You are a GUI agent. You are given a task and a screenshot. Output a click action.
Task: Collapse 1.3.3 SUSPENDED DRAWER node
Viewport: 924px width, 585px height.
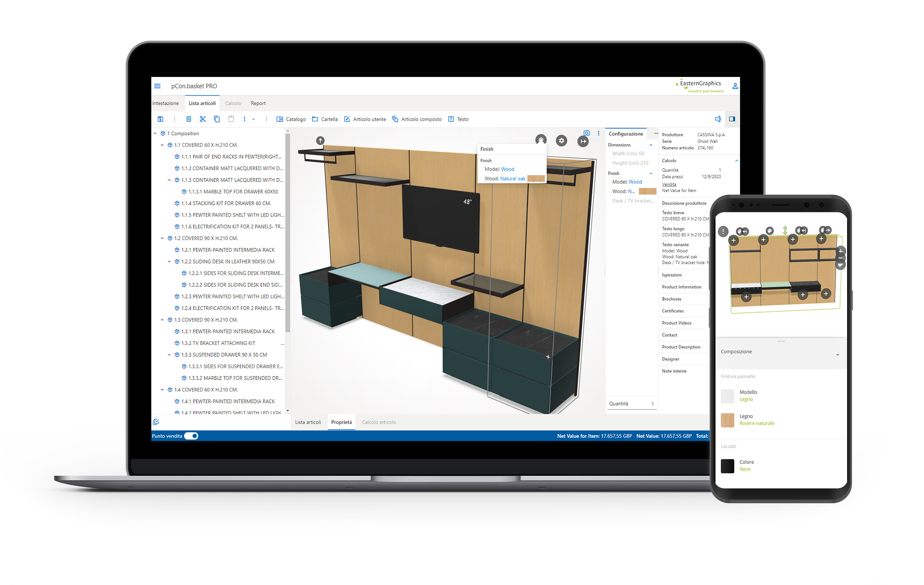point(169,355)
